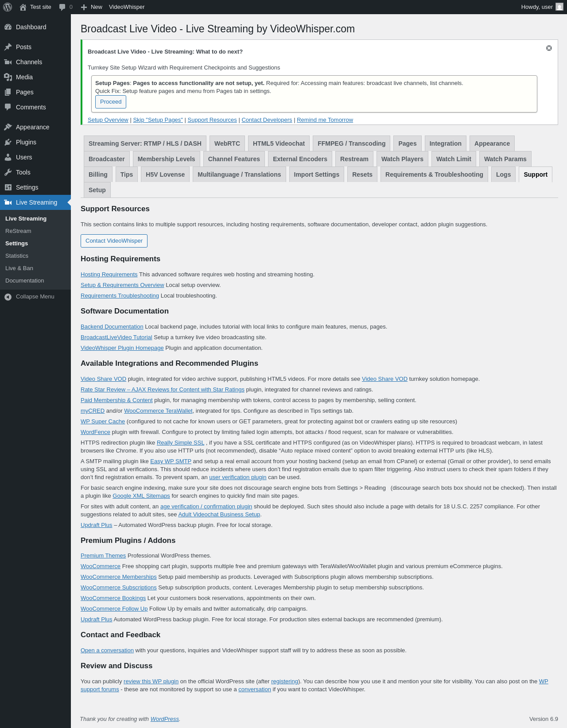The image size is (567, 728).
Task: Click Remind me Tomorrow link
Action: [325, 120]
